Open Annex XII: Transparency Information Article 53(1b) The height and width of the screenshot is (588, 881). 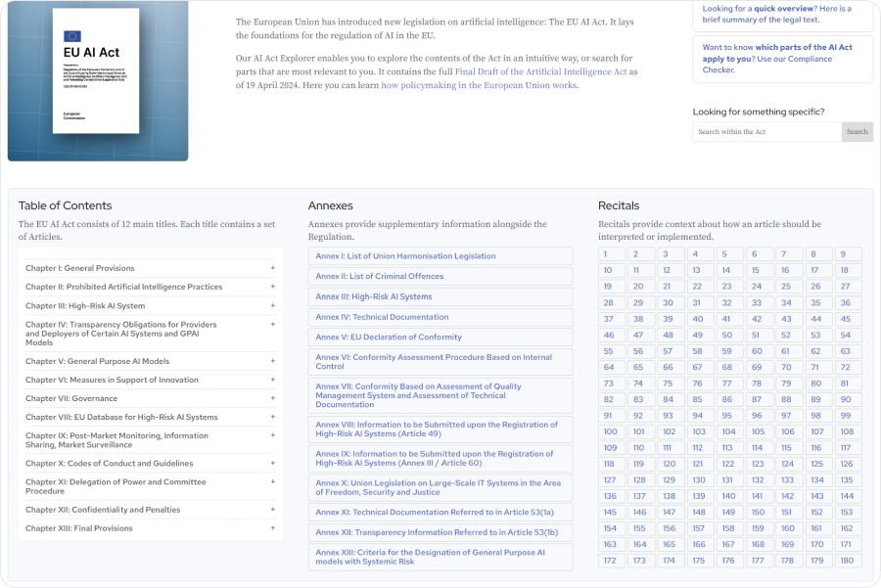440,532
